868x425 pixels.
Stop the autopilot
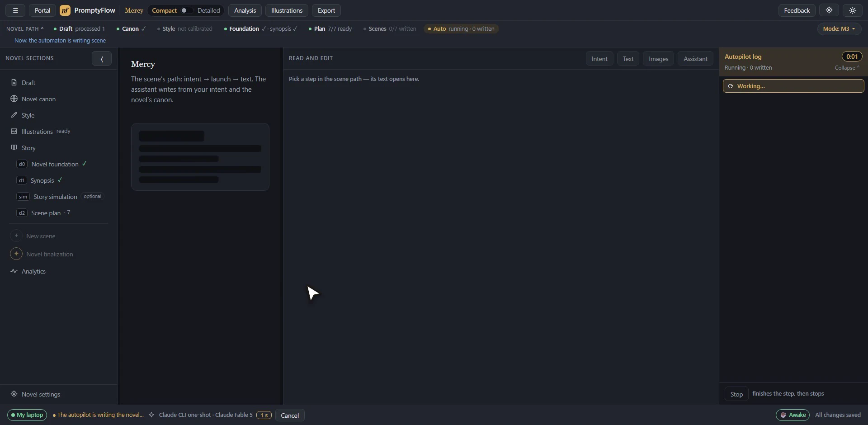pos(736,394)
